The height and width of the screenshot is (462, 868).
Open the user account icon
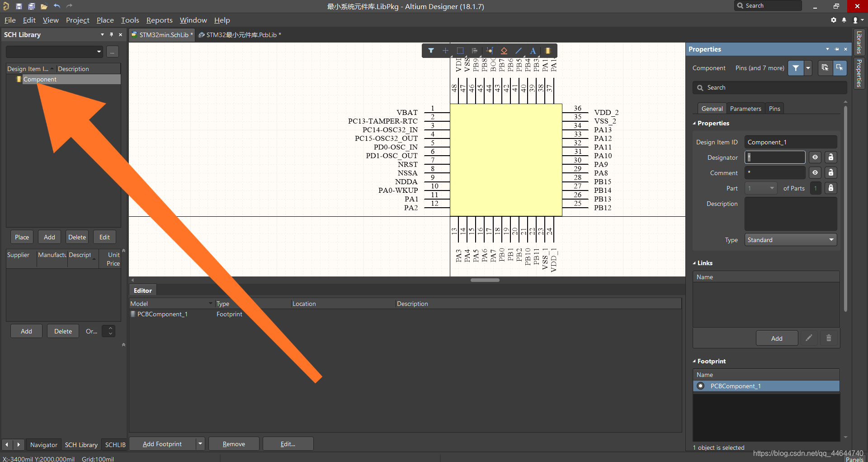[x=856, y=20]
